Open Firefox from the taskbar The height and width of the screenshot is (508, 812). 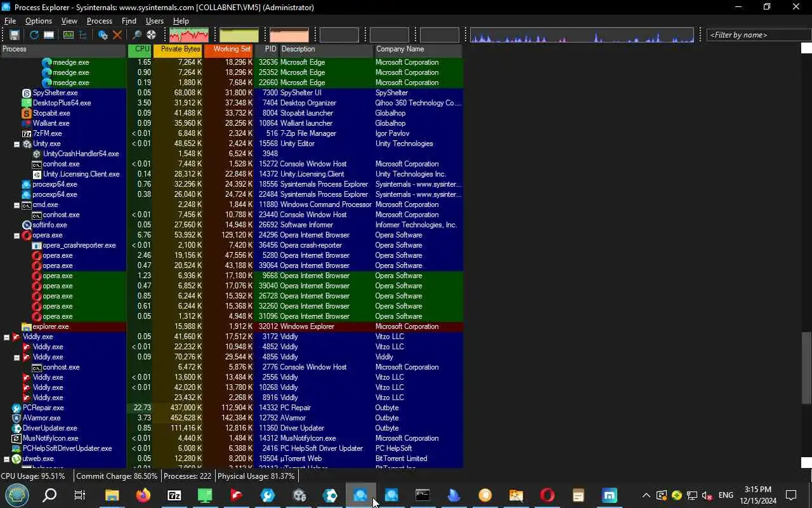coord(143,495)
